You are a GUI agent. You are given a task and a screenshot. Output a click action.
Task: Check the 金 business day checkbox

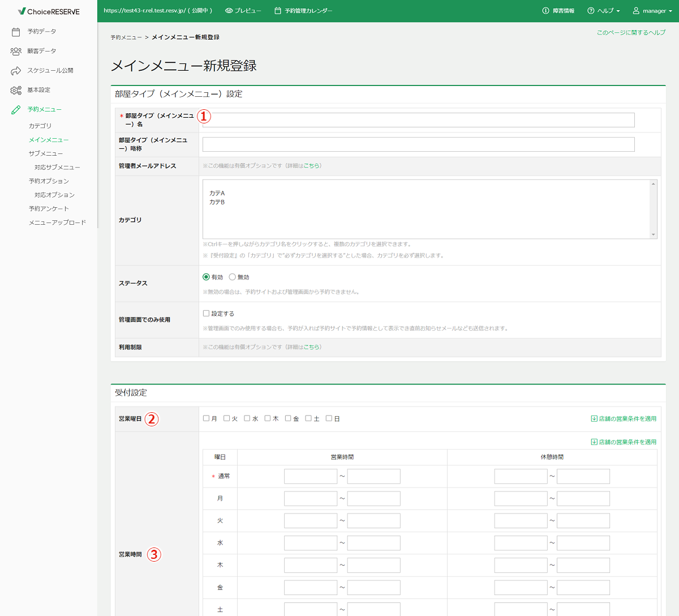point(287,418)
